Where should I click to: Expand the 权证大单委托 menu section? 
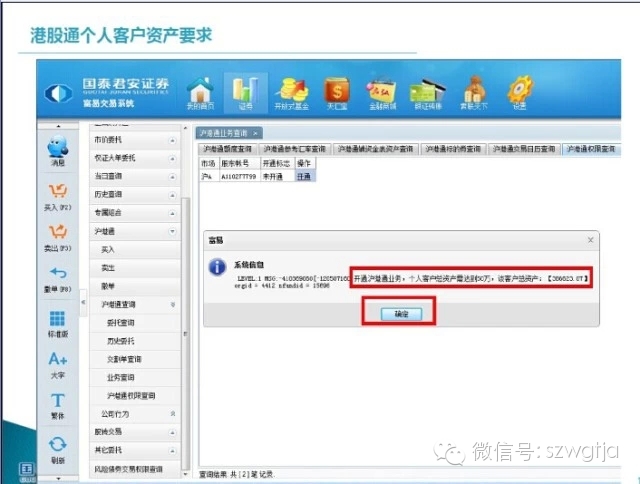[x=172, y=158]
